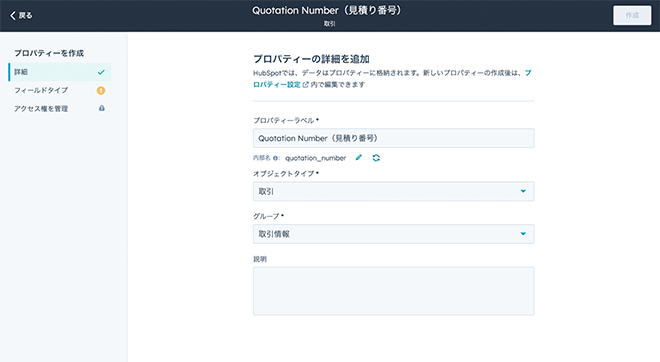Open the グループ dropdown showing 取引情報

(x=394, y=234)
